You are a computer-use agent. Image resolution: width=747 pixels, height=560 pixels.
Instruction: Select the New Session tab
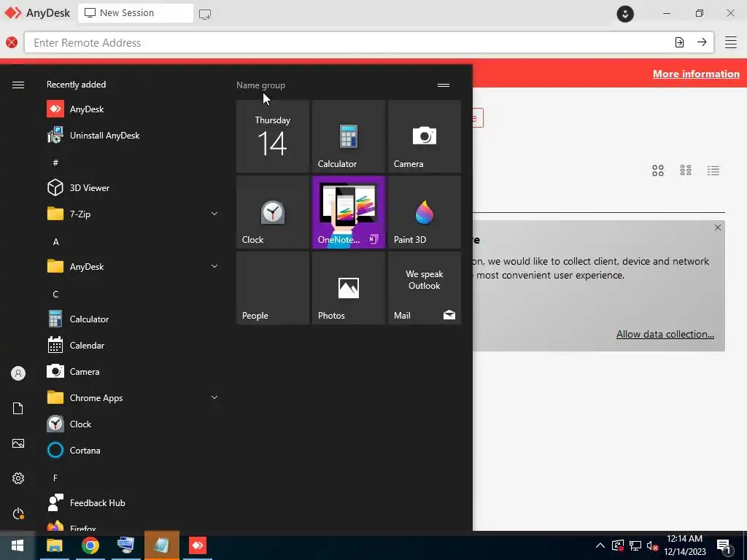(135, 13)
